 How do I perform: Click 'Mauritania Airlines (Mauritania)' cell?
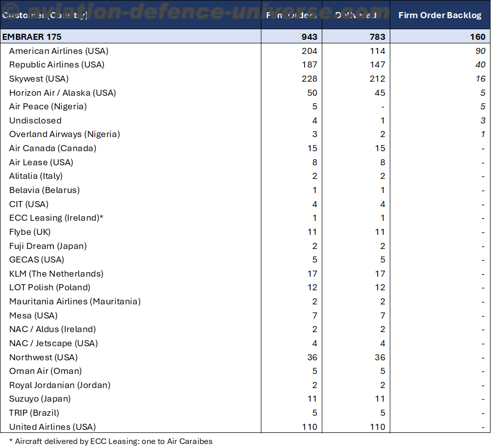click(x=75, y=302)
